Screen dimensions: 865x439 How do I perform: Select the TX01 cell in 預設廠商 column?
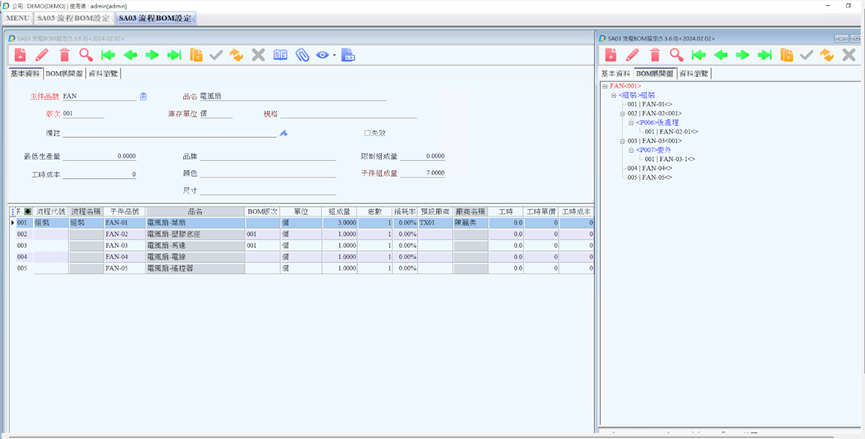pyautogui.click(x=435, y=223)
